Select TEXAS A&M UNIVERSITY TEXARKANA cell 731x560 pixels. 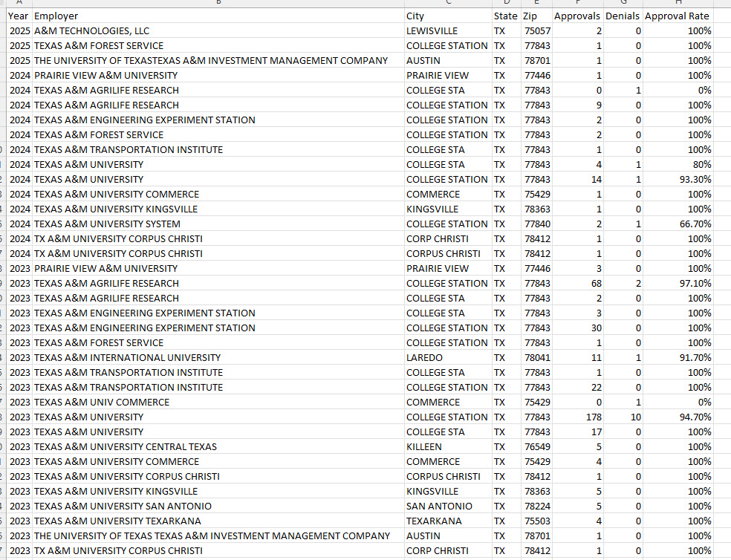pos(117,521)
